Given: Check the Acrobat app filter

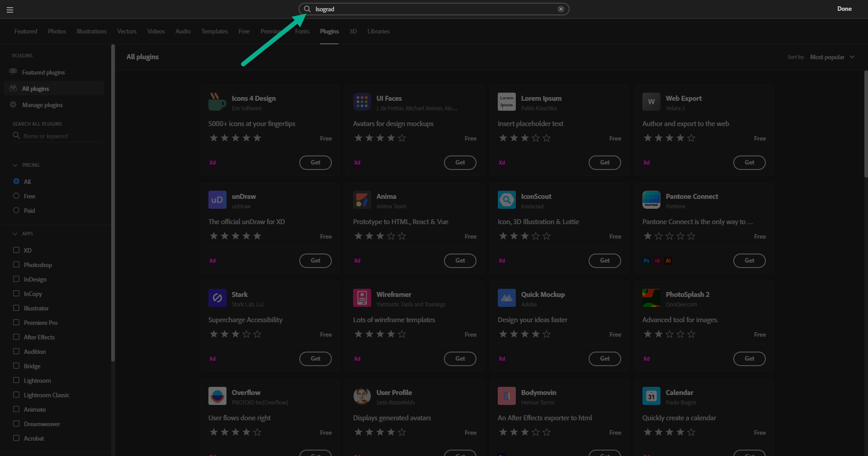Looking at the screenshot, I should [x=16, y=438].
